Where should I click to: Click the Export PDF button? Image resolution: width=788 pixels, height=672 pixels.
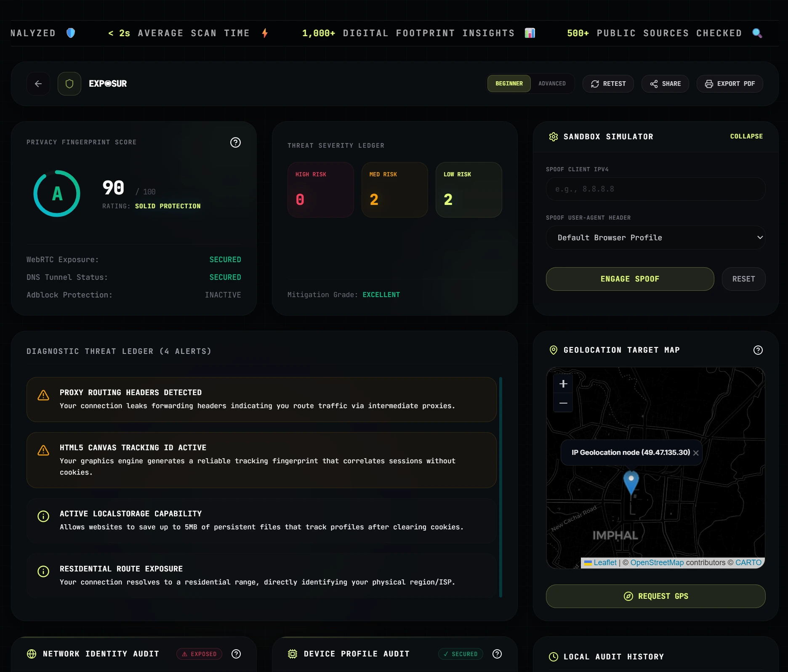[730, 84]
